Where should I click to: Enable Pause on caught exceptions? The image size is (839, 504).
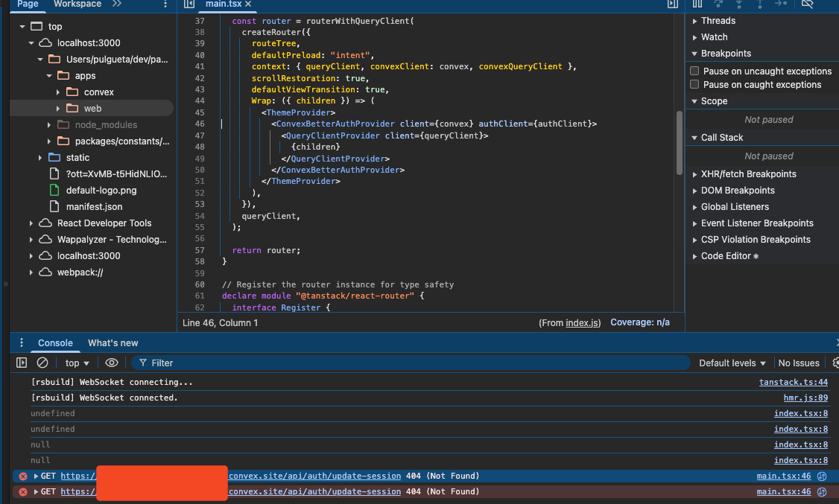694,85
